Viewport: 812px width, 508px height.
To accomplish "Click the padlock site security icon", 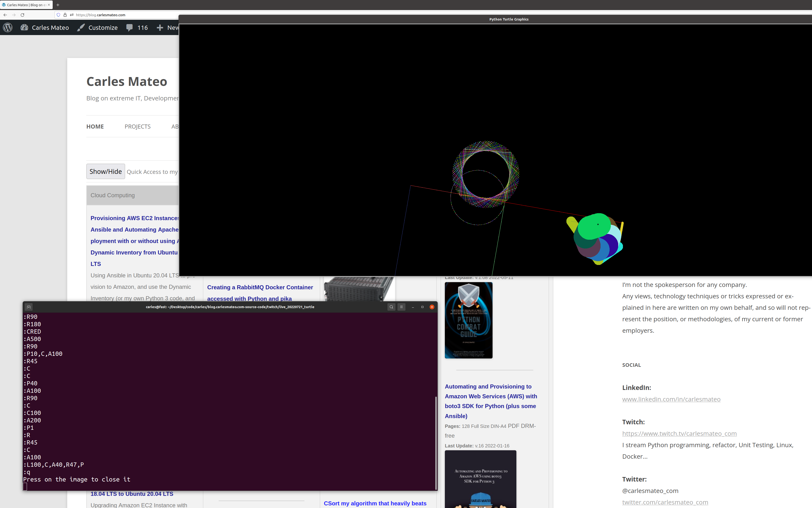I will click(65, 15).
